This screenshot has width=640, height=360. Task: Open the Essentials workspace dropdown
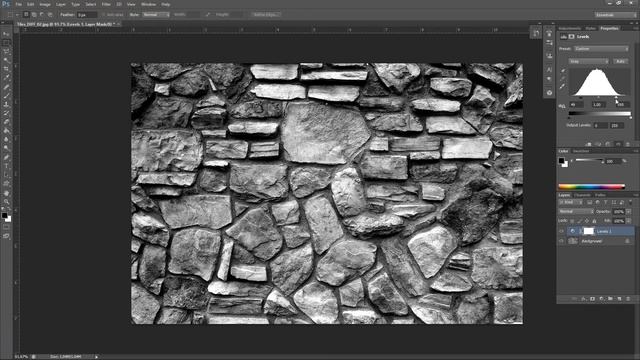point(616,15)
